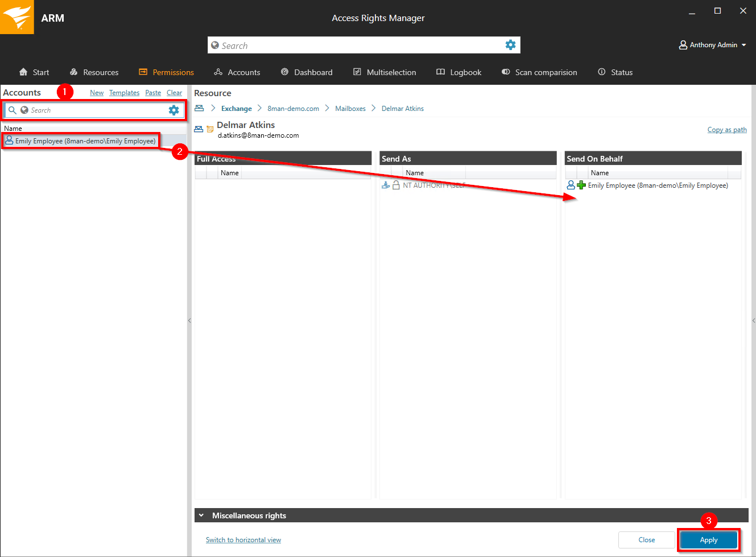Screen dimensions: 756x557
Task: Click the globe icon in Accounts search
Action: tap(24, 110)
